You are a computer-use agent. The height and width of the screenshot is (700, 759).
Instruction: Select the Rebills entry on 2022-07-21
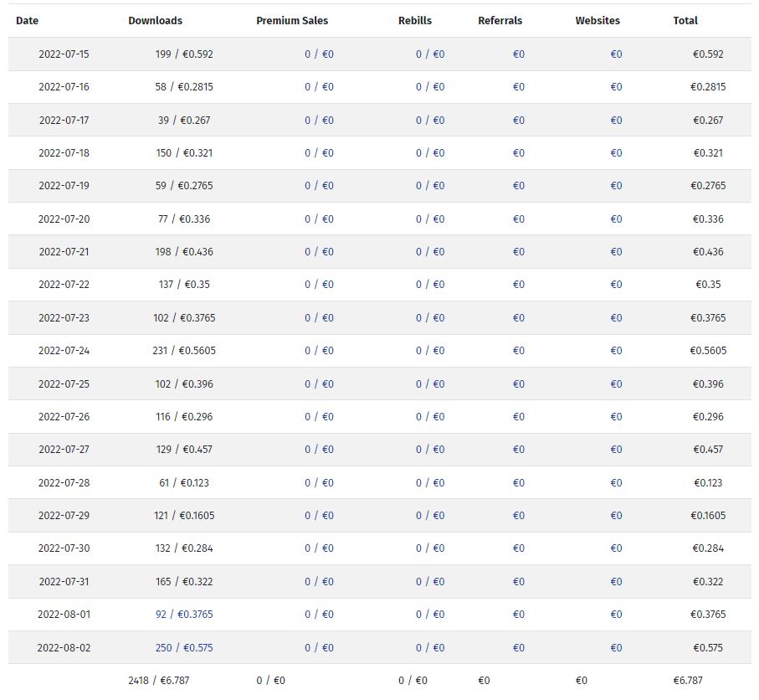pyautogui.click(x=430, y=252)
